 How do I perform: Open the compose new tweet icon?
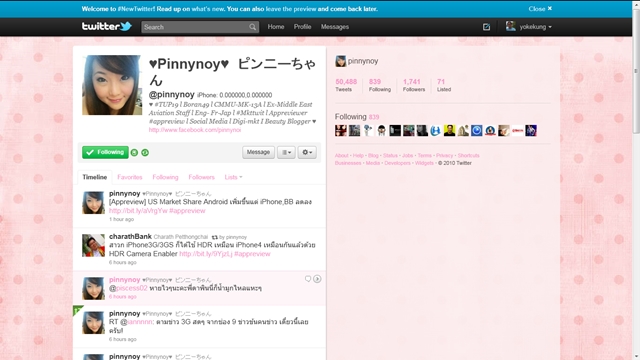point(486,27)
